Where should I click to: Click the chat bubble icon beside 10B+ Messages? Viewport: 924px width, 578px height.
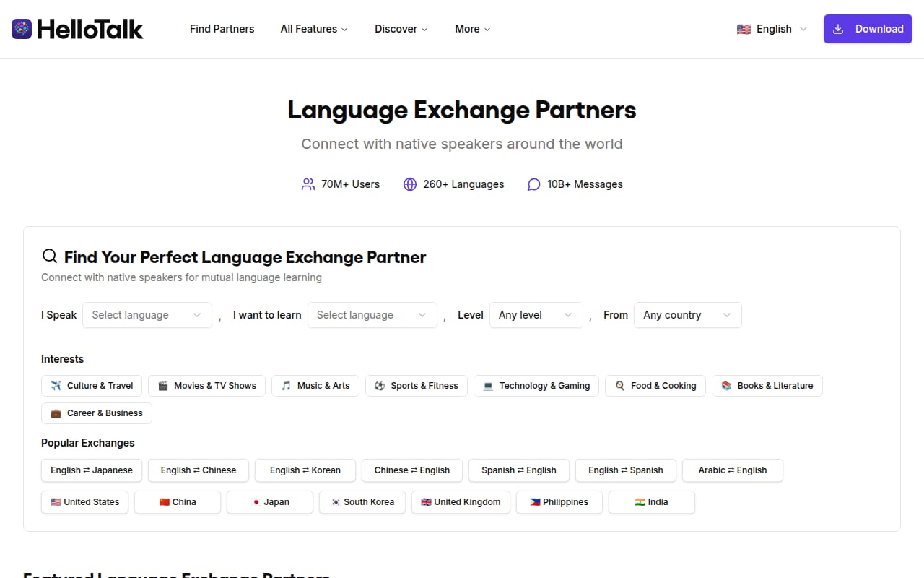click(533, 184)
